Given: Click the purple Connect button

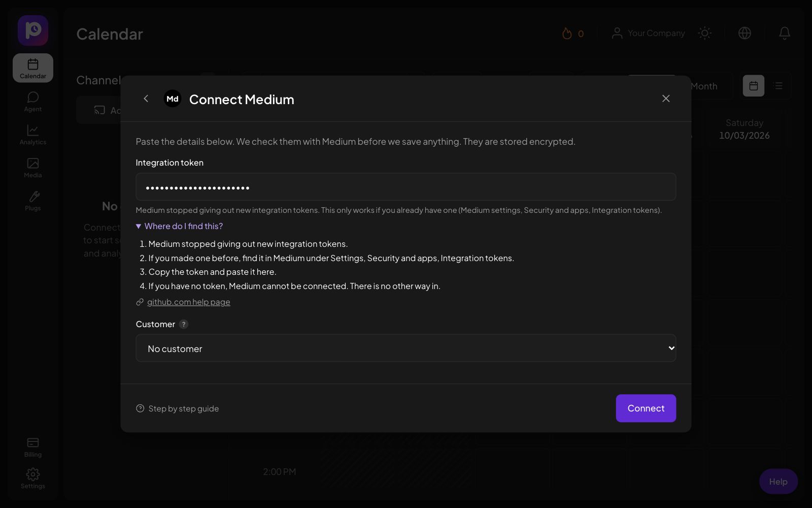Looking at the screenshot, I should (x=646, y=408).
